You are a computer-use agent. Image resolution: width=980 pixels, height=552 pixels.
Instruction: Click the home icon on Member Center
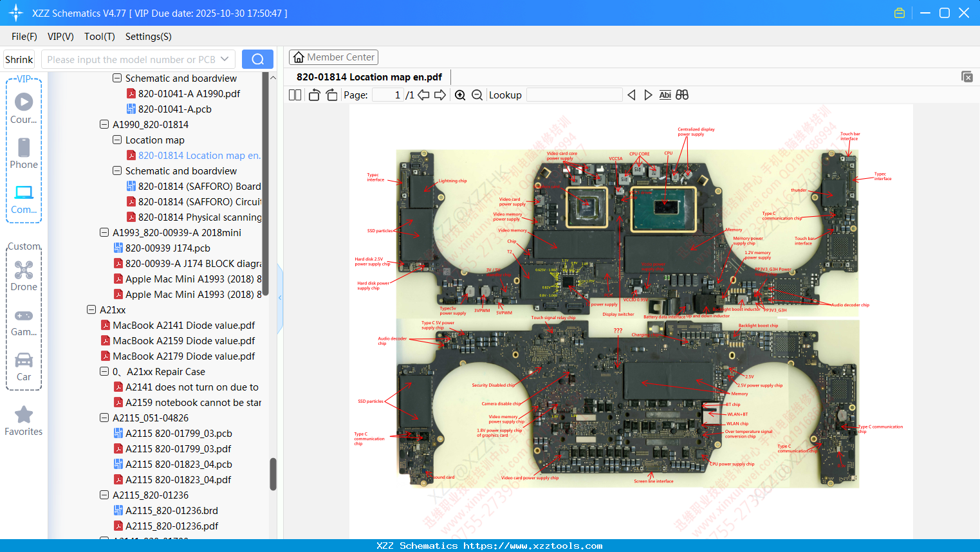pyautogui.click(x=299, y=57)
